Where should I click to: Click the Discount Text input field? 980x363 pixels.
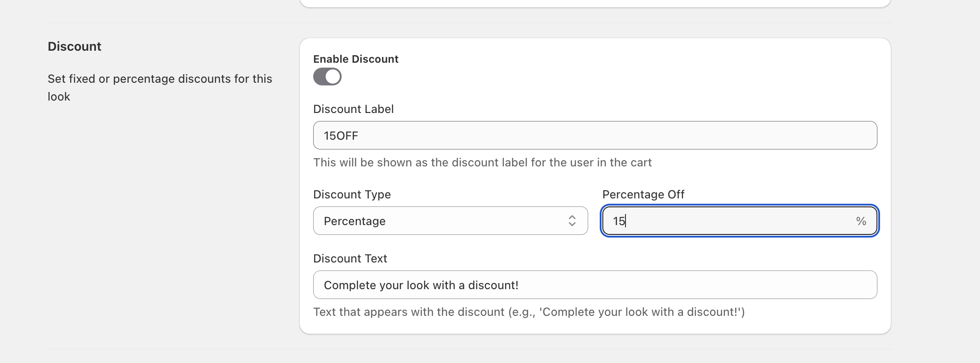tap(595, 285)
